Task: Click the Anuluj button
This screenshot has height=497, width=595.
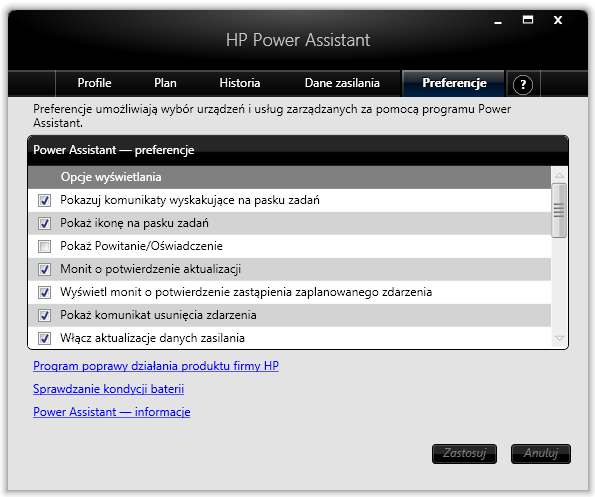Action: coord(541,454)
